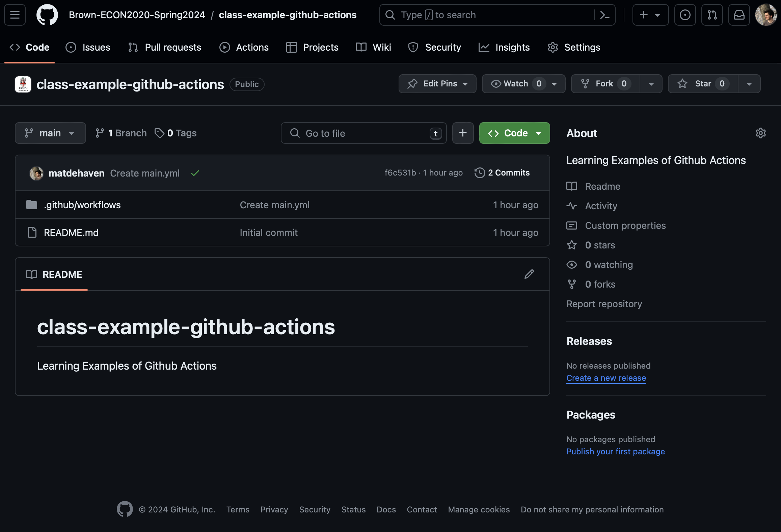Watch the repository
This screenshot has width=781, height=532.
point(515,84)
